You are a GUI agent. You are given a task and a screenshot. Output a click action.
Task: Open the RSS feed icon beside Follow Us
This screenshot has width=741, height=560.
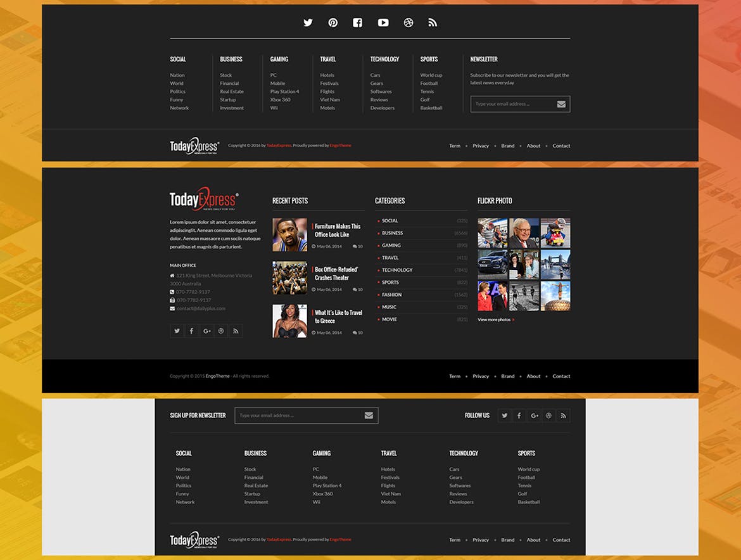click(563, 416)
